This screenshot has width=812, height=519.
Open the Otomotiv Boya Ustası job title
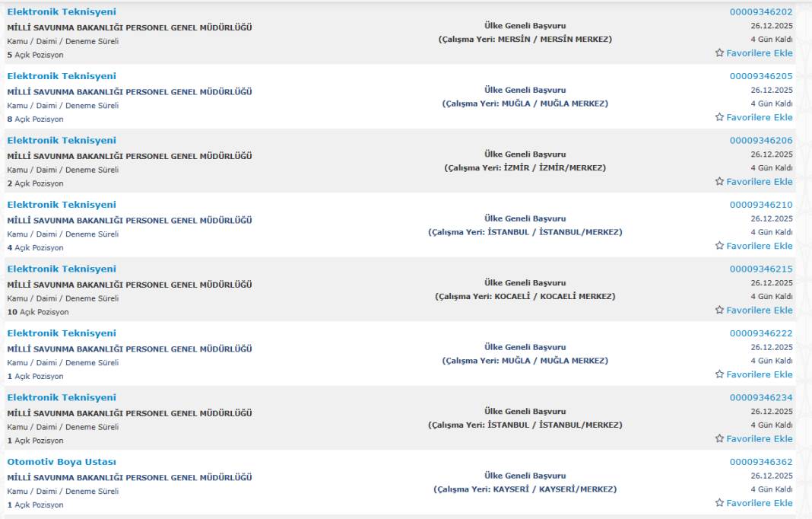[62, 462]
